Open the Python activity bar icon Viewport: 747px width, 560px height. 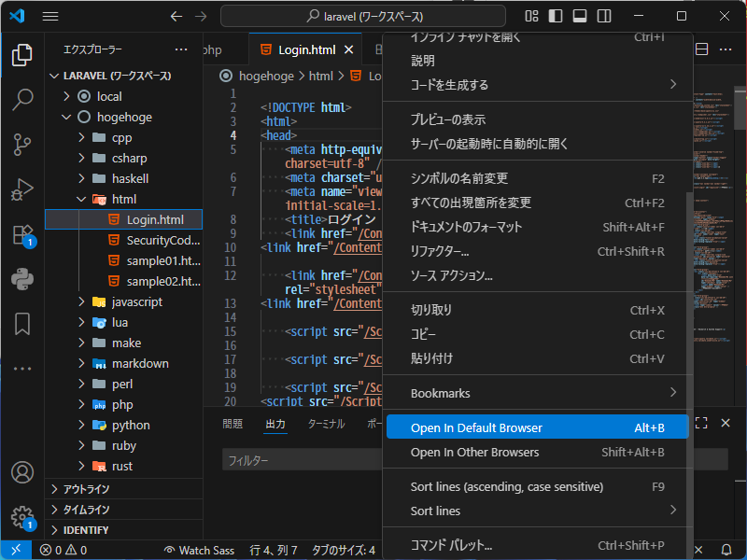click(22, 278)
